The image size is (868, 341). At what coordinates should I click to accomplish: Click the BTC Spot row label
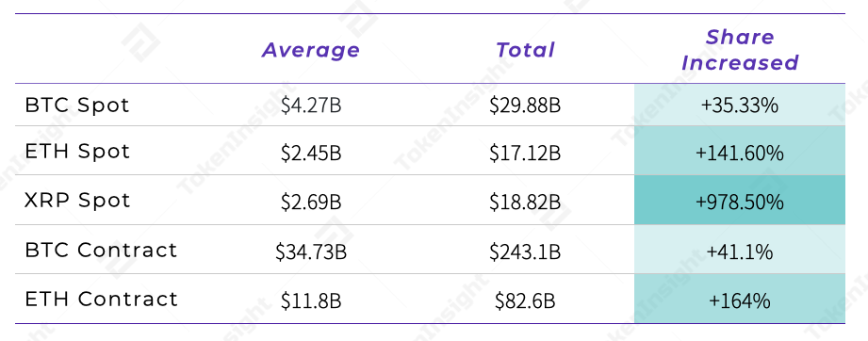pos(77,106)
